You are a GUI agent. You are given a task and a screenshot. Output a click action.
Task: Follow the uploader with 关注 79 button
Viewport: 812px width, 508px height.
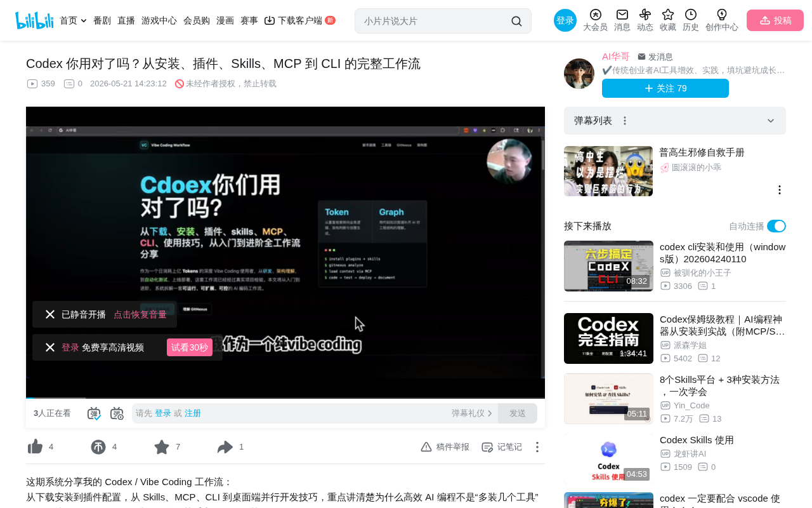[x=665, y=88]
